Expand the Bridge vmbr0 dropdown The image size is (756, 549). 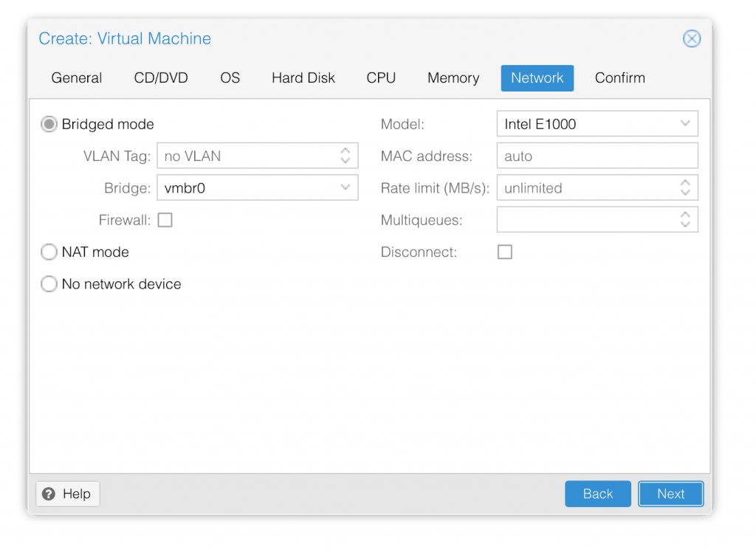345,187
